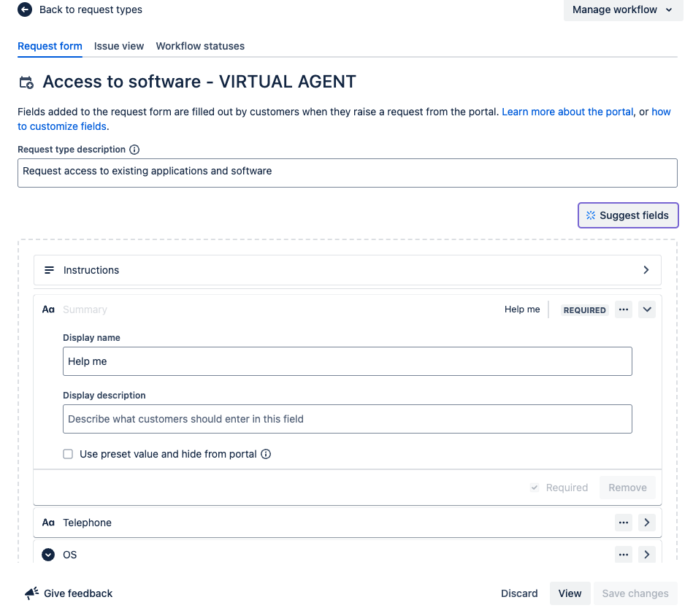Switch to the Issue view tab

pos(118,46)
